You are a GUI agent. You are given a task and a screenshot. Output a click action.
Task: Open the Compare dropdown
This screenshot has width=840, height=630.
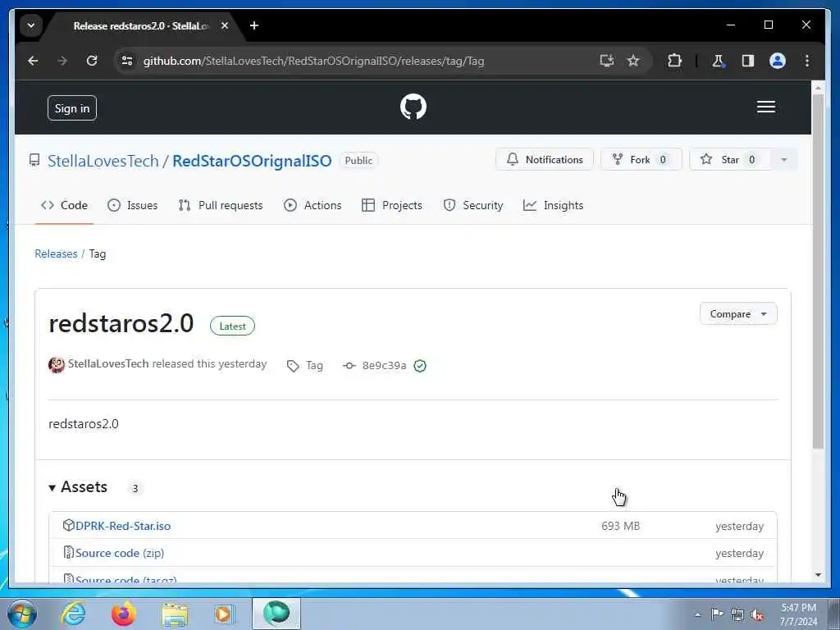[738, 314]
